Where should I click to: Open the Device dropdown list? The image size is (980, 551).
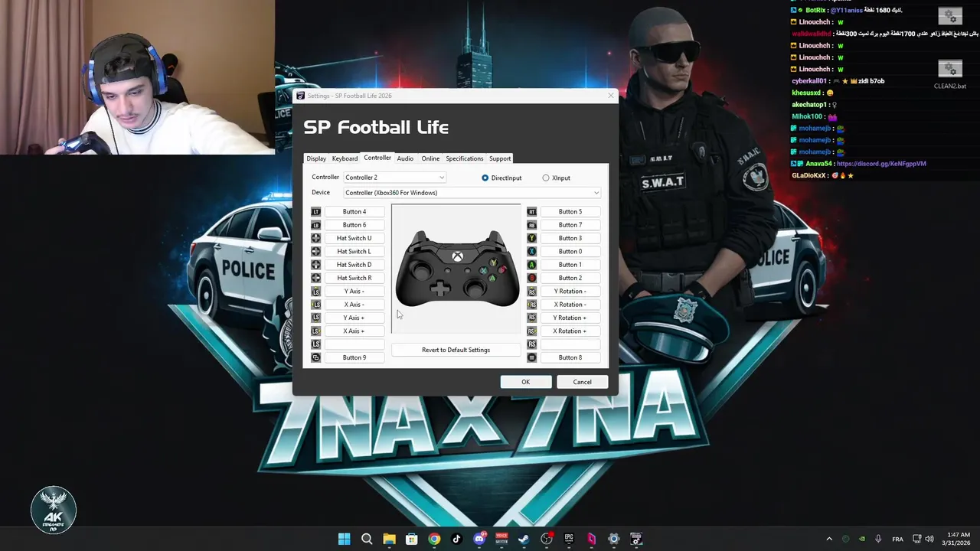pos(472,193)
